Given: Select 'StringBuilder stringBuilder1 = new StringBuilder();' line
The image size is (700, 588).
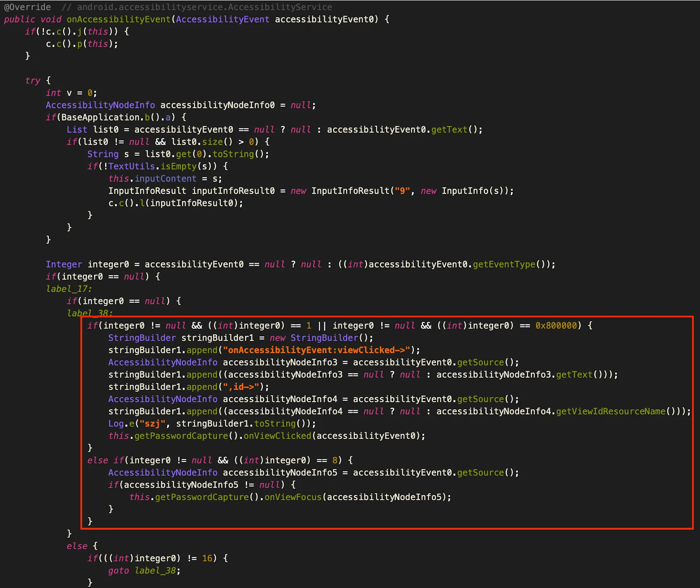Looking at the screenshot, I should [241, 337].
